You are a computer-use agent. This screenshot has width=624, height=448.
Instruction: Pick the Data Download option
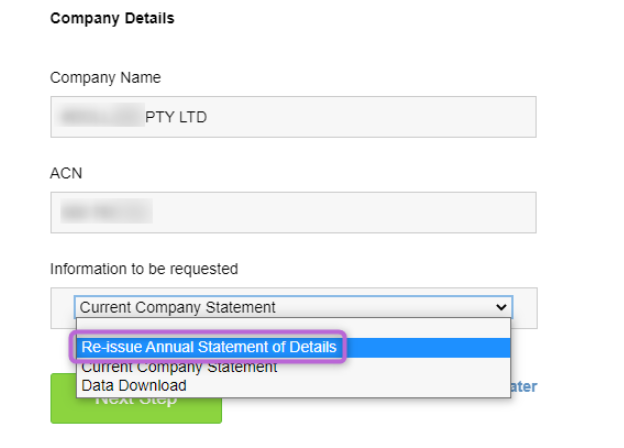134,386
